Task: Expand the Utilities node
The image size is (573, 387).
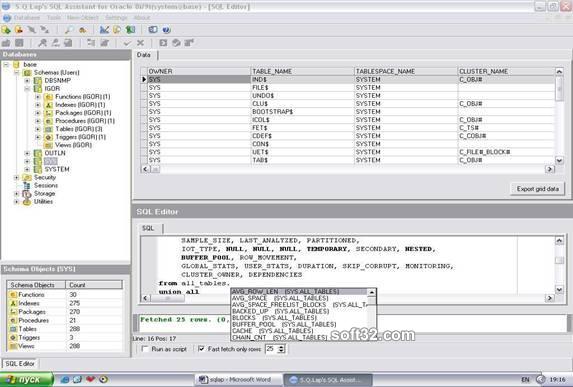Action: point(17,202)
